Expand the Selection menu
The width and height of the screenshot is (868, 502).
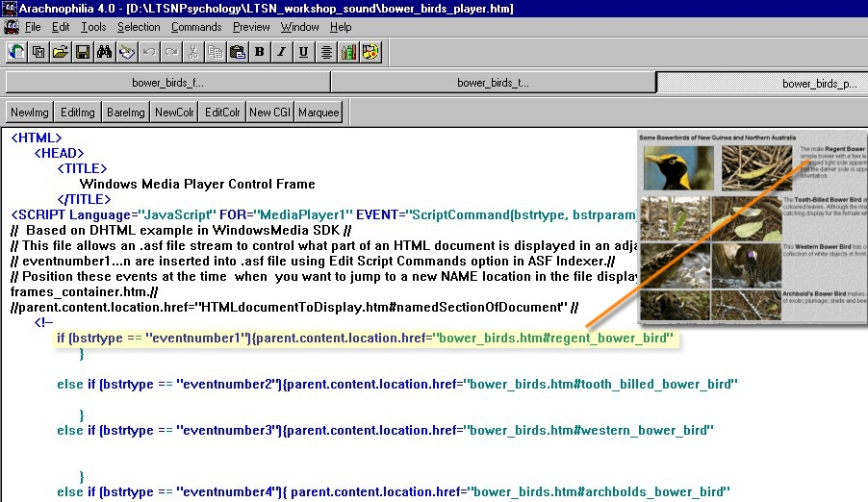[x=139, y=27]
